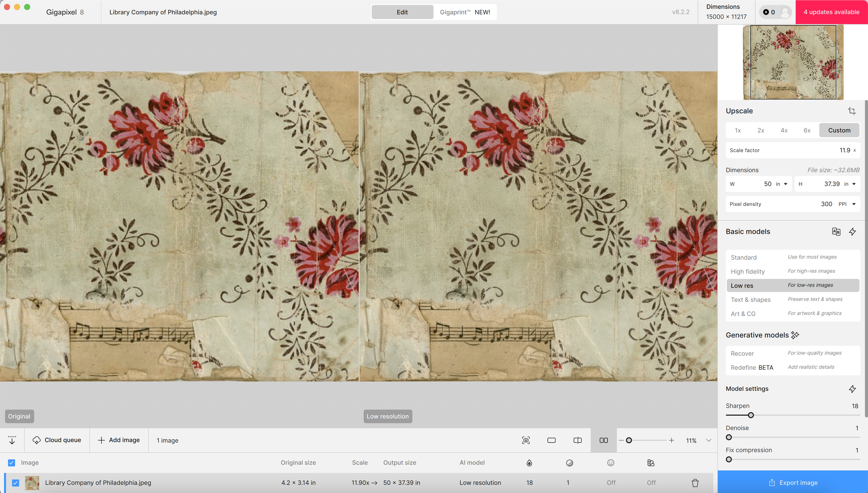The height and width of the screenshot is (493, 868).
Task: Click the zoom in plus icon
Action: tap(671, 440)
